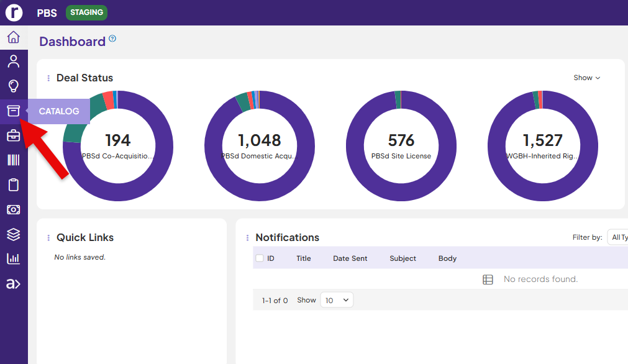Open the clipboard icon in sidebar
This screenshot has width=628, height=364.
pos(14,185)
